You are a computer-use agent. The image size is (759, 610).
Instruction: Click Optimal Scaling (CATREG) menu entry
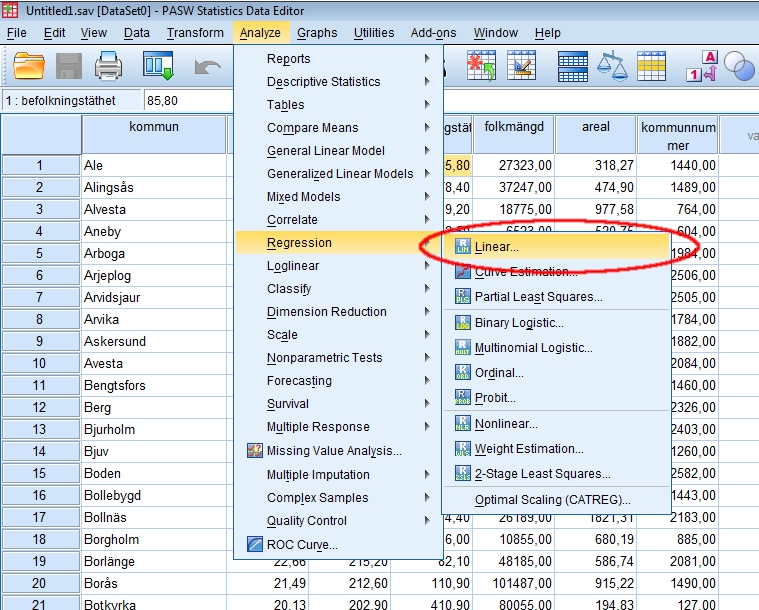point(552,500)
